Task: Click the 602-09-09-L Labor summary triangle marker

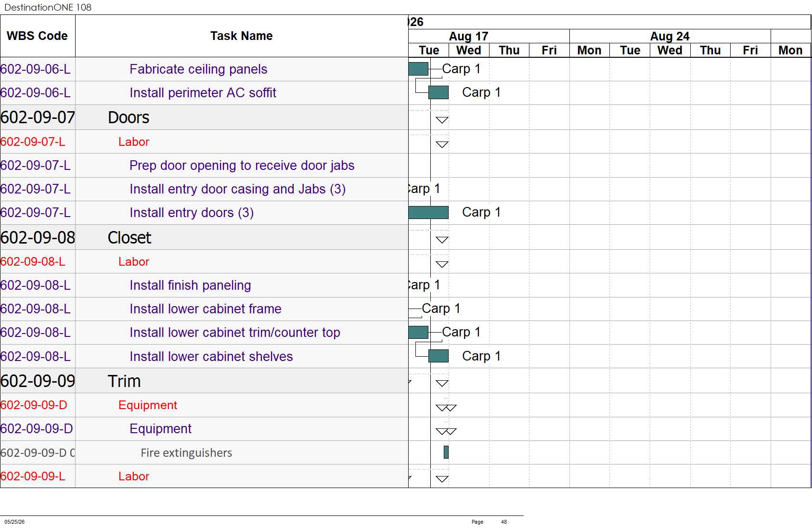Action: tap(442, 478)
